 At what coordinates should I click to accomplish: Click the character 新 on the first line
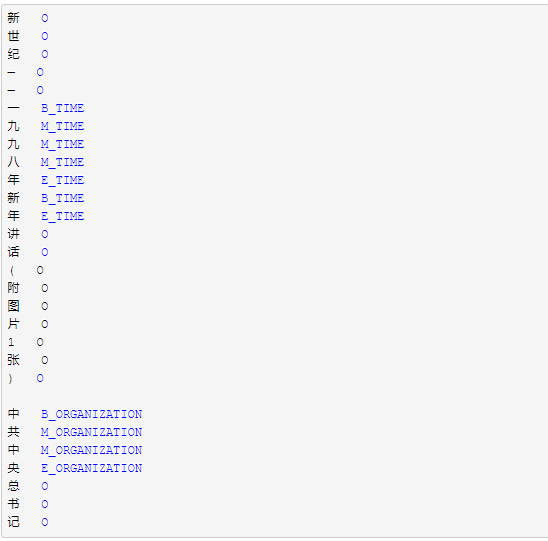[13, 18]
